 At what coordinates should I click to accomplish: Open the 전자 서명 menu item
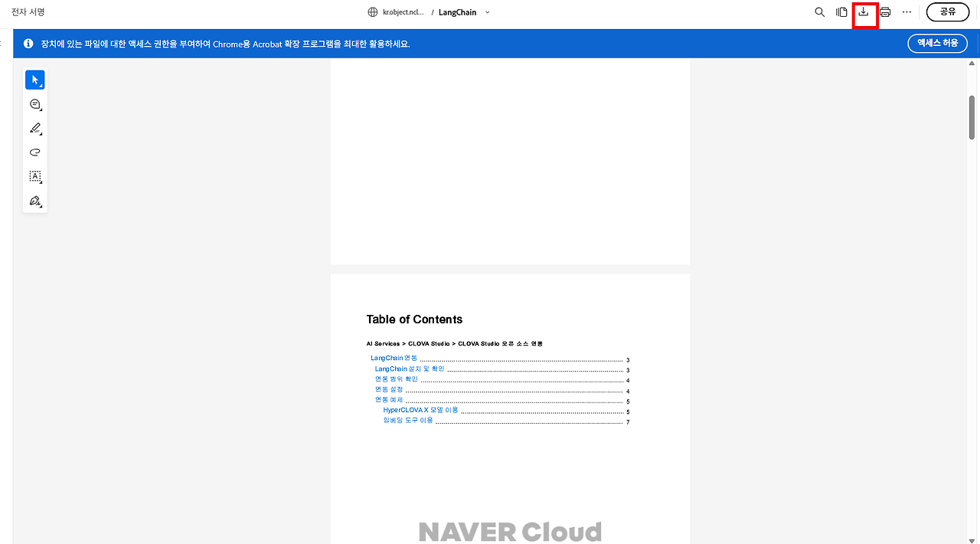click(28, 12)
